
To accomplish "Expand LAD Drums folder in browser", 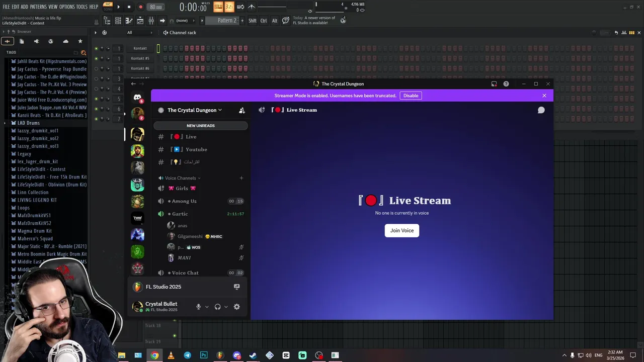I will 6,123.
